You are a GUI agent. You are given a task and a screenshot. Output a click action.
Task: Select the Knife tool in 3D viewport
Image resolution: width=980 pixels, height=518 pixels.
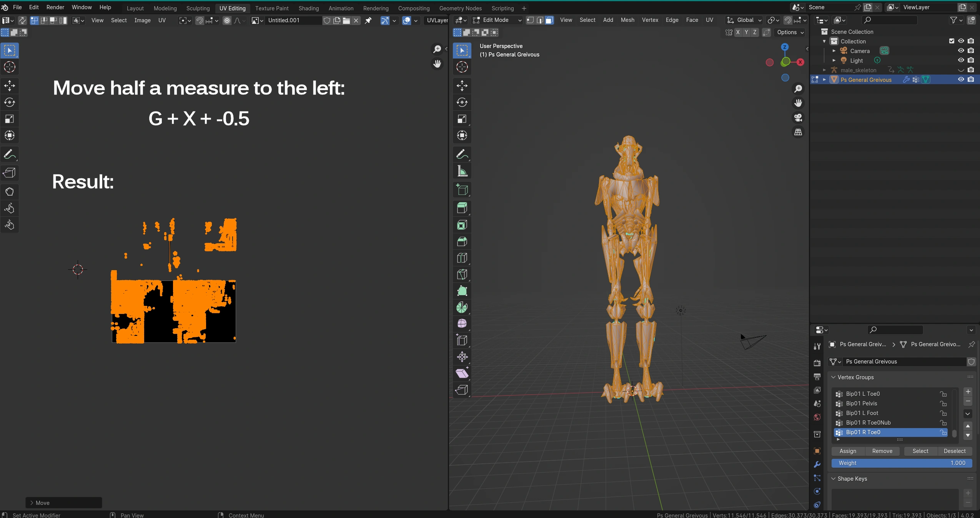[x=462, y=274]
